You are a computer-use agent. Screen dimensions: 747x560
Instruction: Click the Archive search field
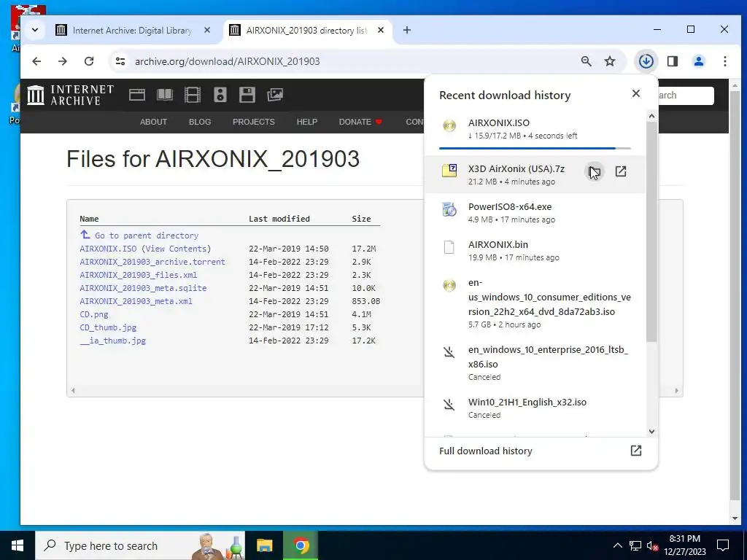point(686,96)
